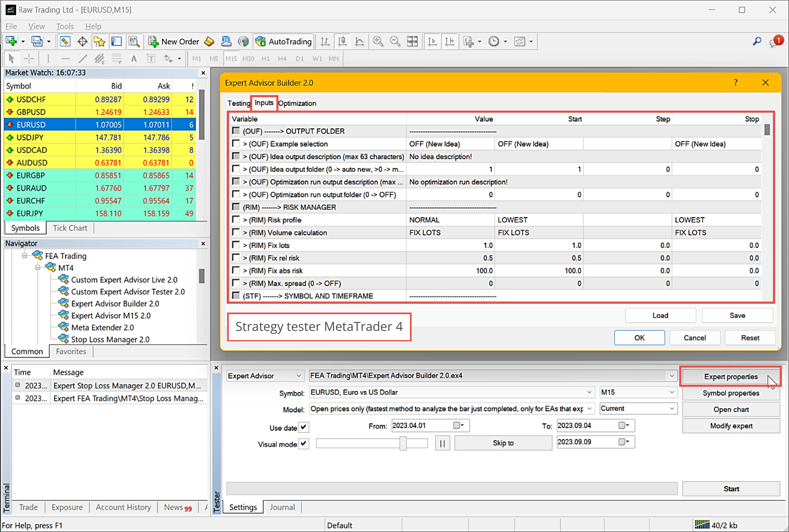Enable auto scroll chart icon

[x=432, y=41]
